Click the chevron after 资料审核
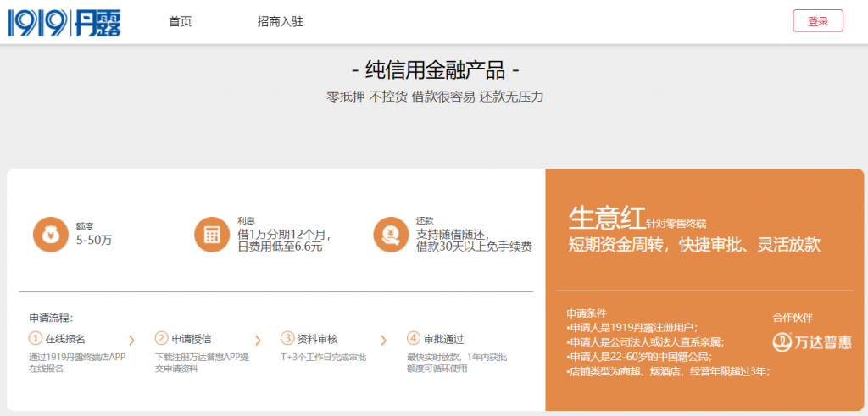Image resolution: width=868 pixels, height=416 pixels. pos(384,340)
